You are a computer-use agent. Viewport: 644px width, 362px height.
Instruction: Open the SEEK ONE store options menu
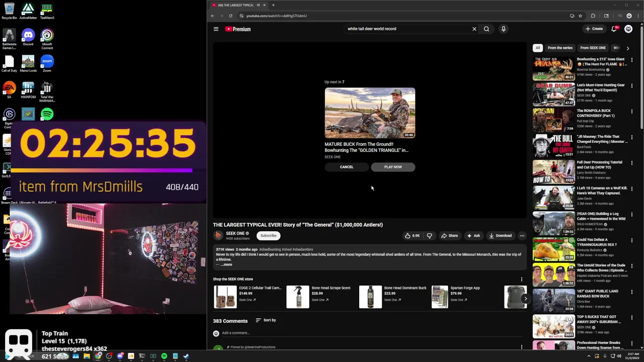pyautogui.click(x=522, y=280)
